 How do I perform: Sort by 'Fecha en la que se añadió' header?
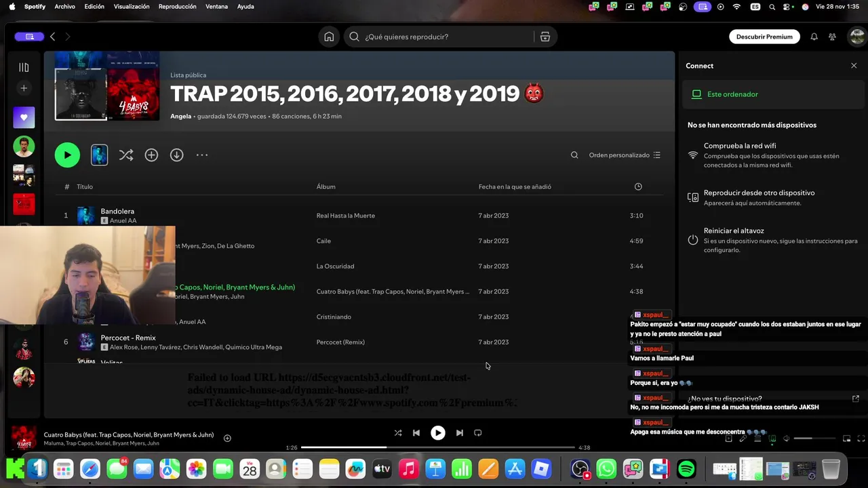click(515, 186)
